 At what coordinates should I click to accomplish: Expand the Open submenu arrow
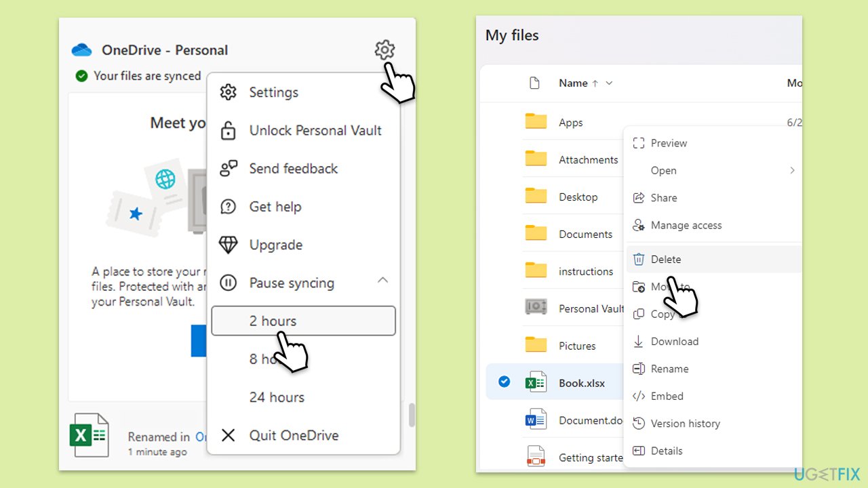coord(791,170)
